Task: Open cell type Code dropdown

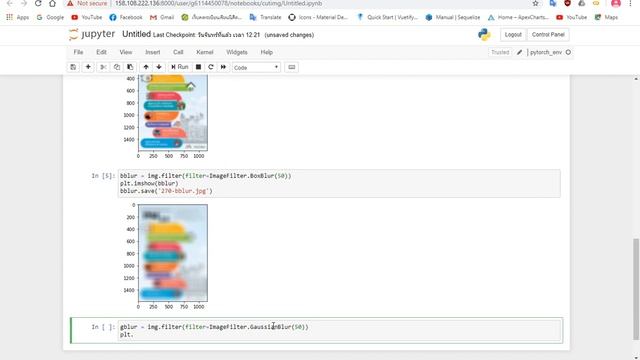Action: tap(256, 67)
